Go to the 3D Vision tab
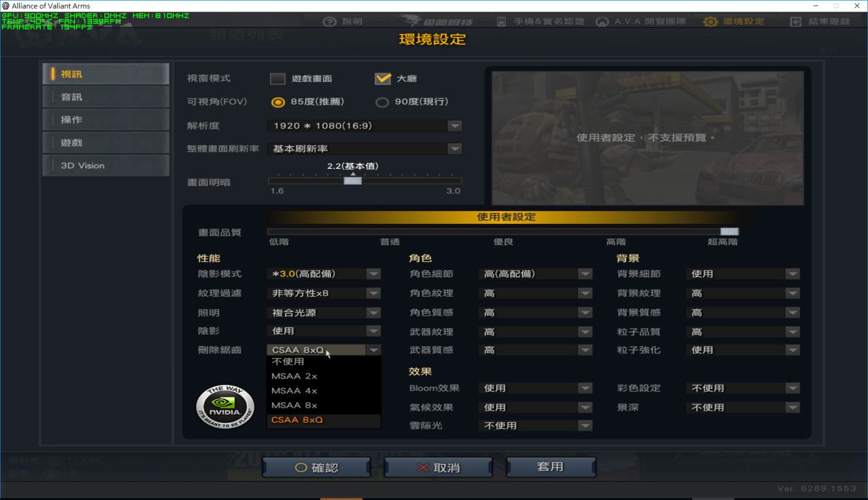The height and width of the screenshot is (500, 868). pos(106,166)
